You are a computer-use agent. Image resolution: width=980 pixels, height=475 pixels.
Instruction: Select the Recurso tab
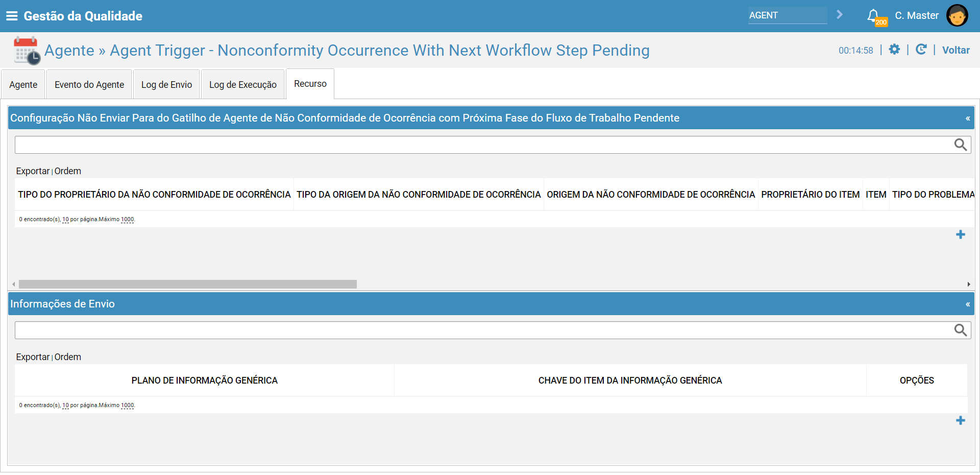[x=310, y=84]
